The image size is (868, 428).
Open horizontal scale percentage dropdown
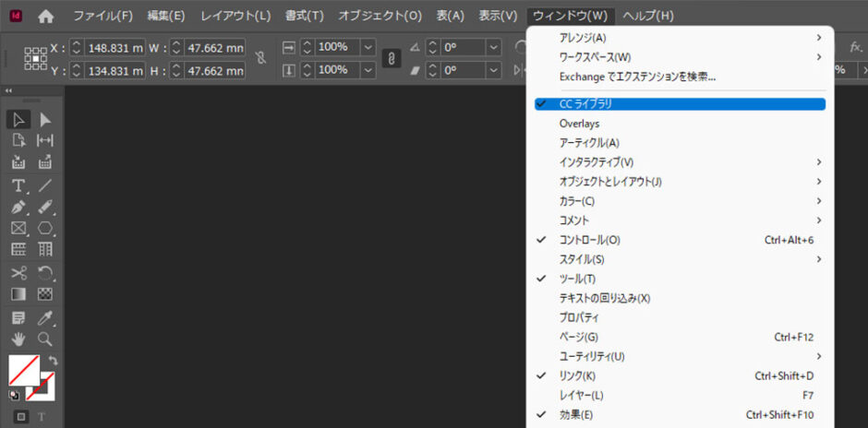(368, 48)
